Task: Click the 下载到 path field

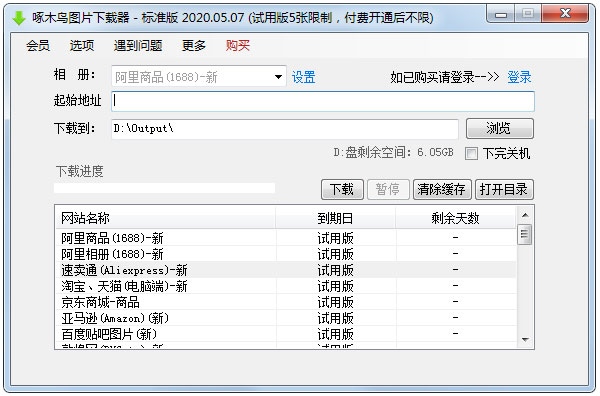Action: coord(285,129)
